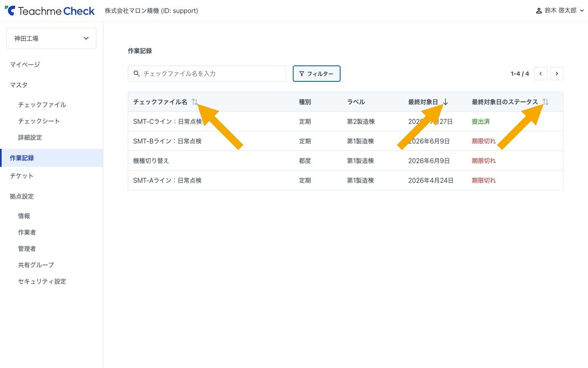This screenshot has height=368, width=588.
Task: Click 提出済 status of SMT-Cライン row
Action: pos(481,121)
